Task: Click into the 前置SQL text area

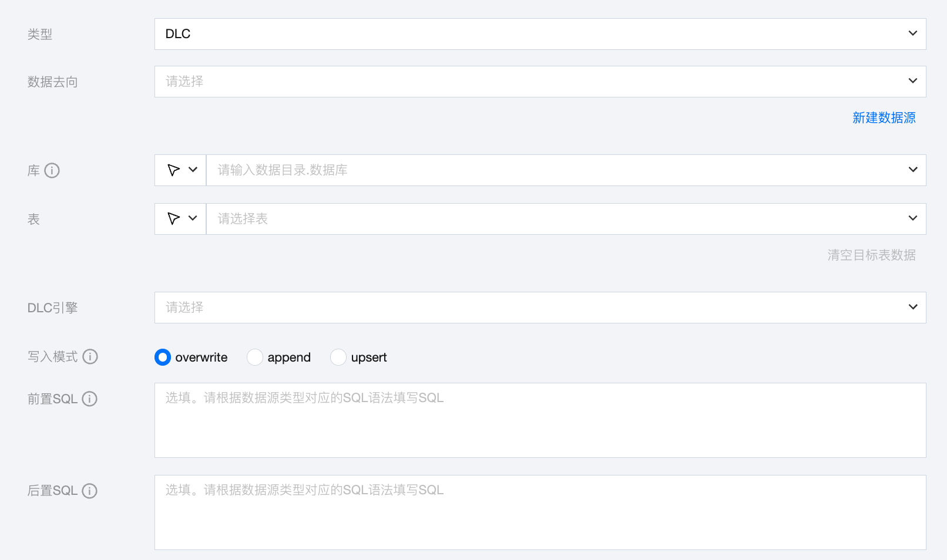Action: tap(540, 420)
